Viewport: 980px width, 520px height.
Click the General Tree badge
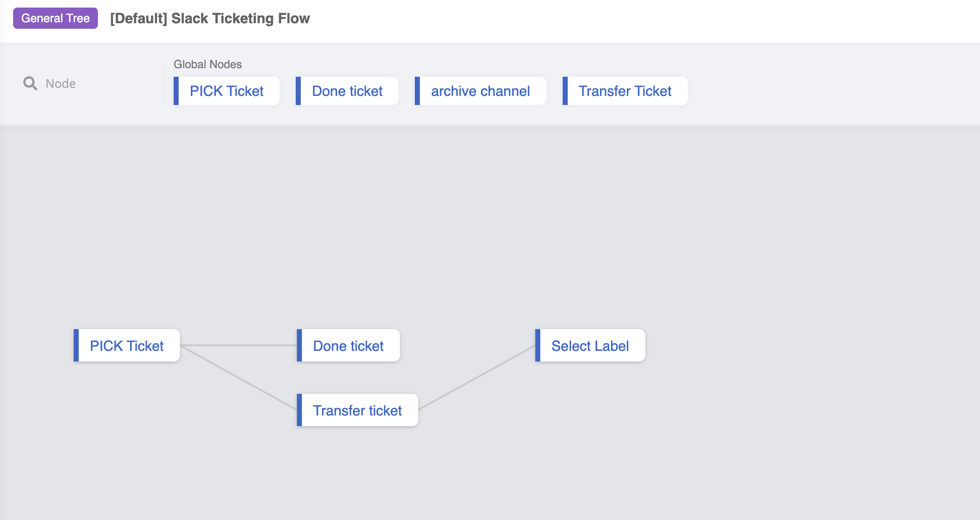56,18
